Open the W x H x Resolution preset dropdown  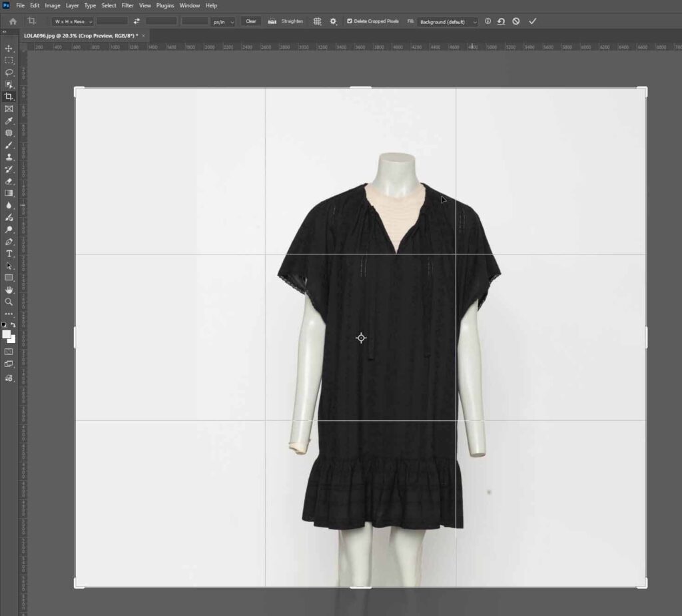(x=73, y=21)
